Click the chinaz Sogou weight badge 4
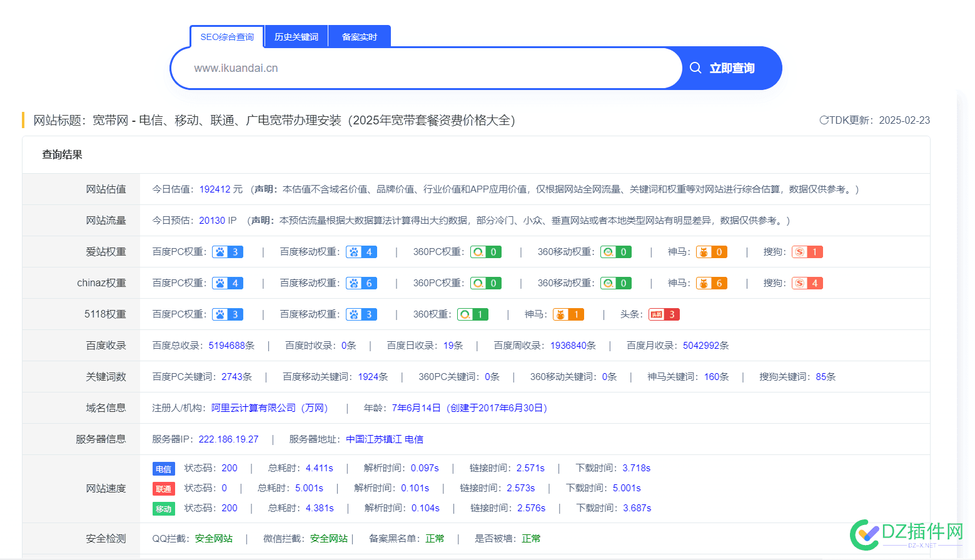 [807, 283]
